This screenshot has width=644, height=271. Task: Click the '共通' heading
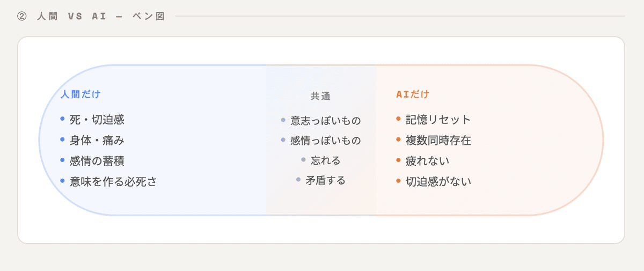click(x=320, y=97)
